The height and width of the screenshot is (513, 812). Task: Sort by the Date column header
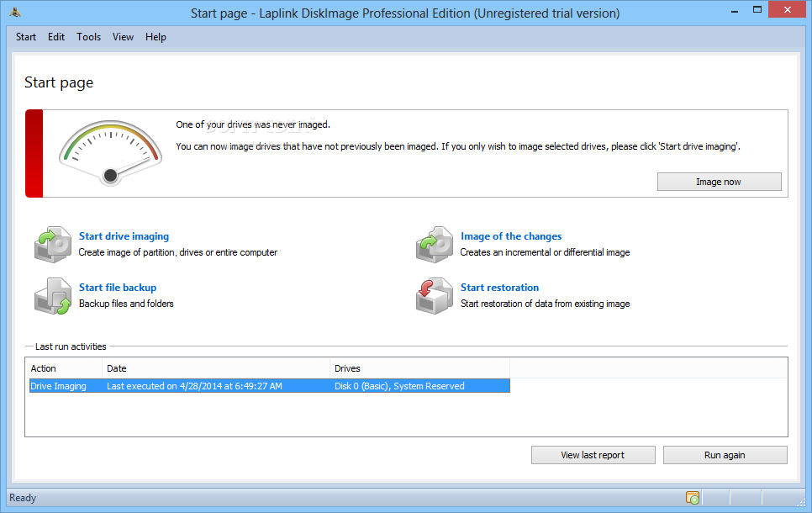pos(216,368)
